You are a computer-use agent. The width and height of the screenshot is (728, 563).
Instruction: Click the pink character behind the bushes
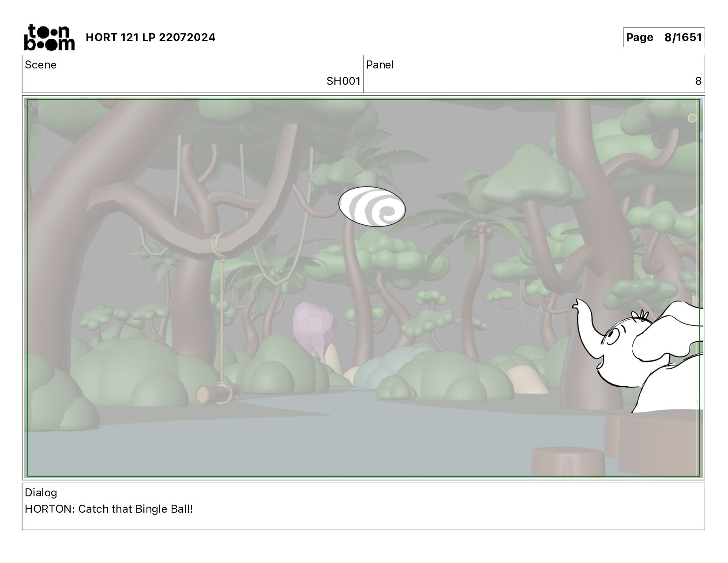tap(315, 330)
